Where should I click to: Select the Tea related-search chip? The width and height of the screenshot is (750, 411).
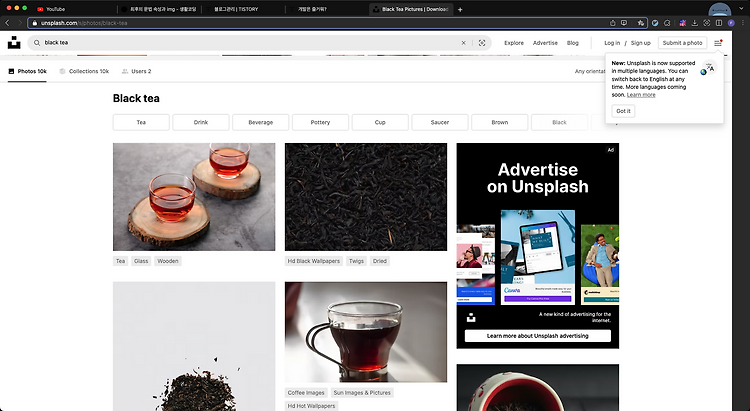pyautogui.click(x=141, y=122)
